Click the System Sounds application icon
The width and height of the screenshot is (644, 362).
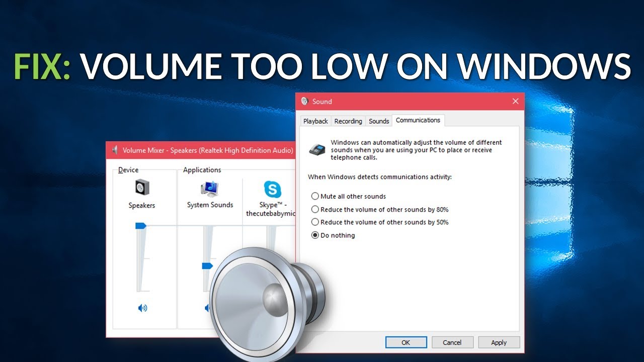(210, 189)
